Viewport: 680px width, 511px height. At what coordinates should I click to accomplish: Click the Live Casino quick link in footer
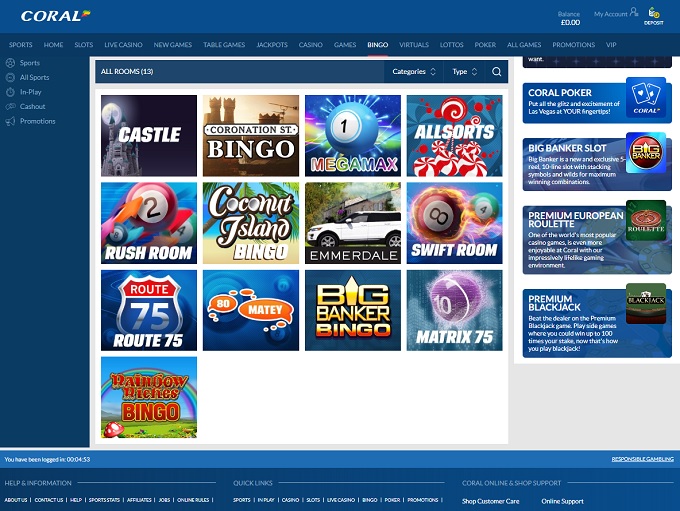(340, 500)
